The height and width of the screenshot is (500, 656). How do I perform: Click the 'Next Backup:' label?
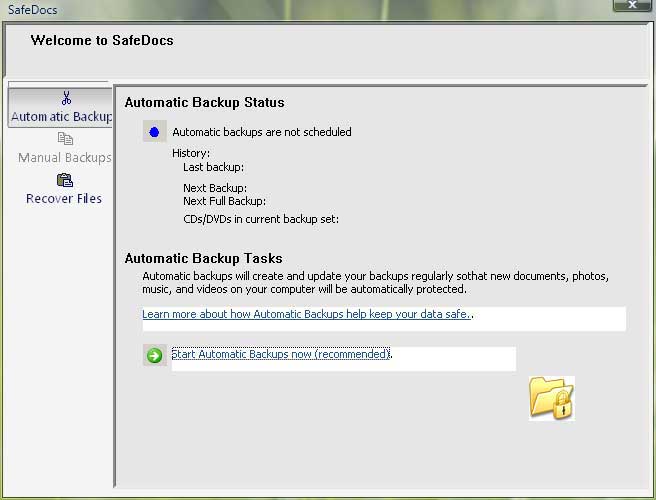pyautogui.click(x=215, y=188)
